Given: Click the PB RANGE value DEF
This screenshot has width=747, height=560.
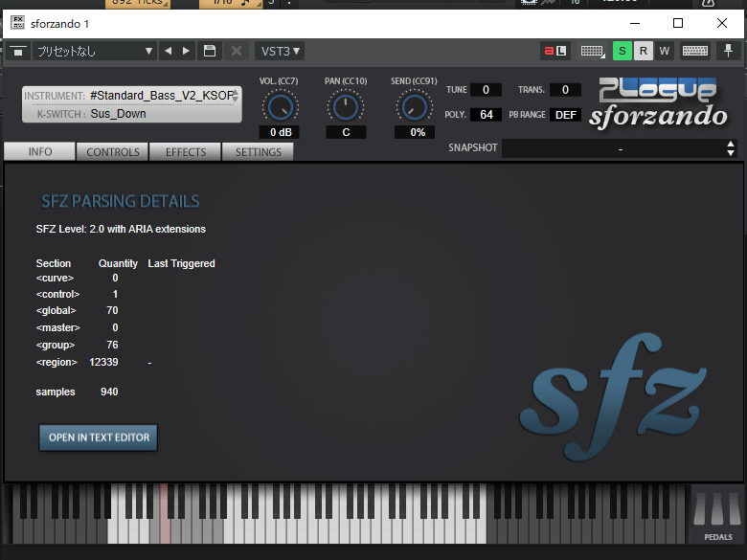Looking at the screenshot, I should click(565, 115).
